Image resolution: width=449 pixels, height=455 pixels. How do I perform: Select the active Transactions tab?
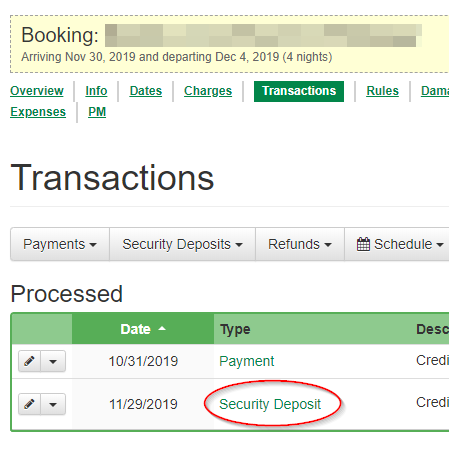coord(299,91)
